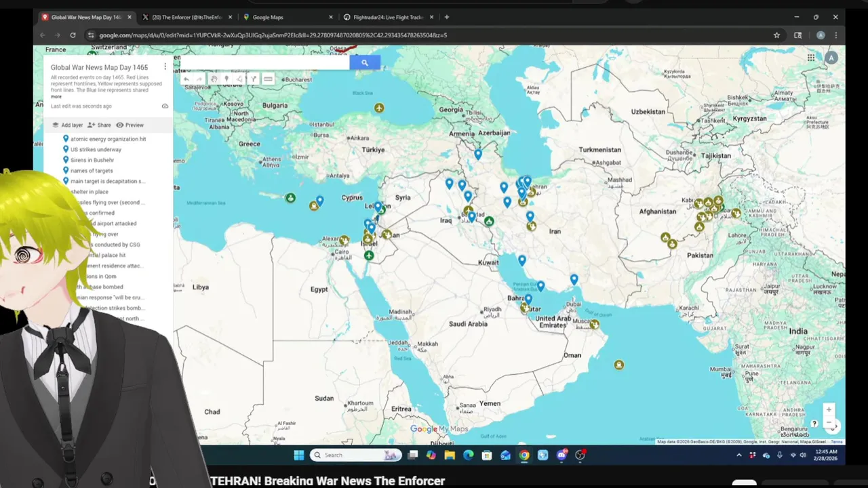The image size is (868, 488).
Task: Select the Draw a line tool
Action: click(x=240, y=79)
